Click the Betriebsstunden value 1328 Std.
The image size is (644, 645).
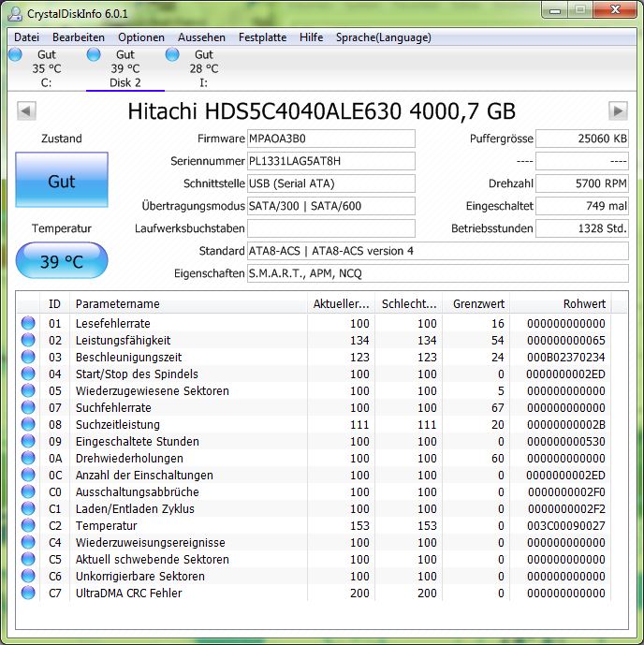tap(582, 228)
